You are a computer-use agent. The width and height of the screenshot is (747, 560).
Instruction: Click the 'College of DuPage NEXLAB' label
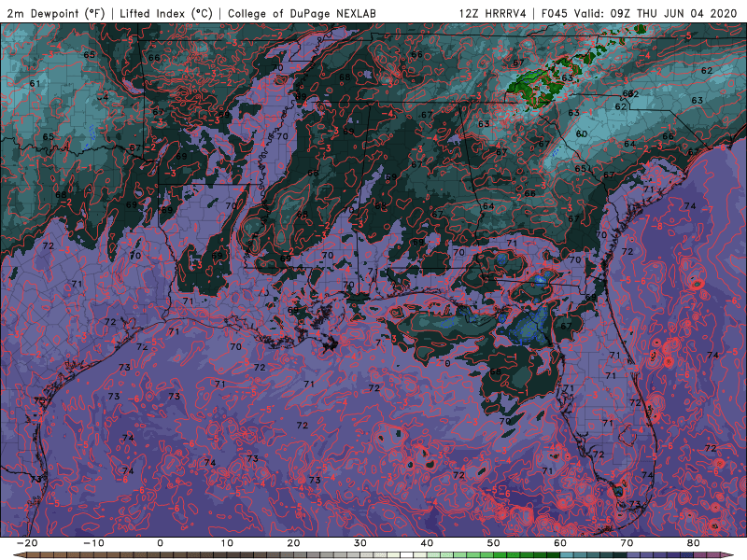click(302, 13)
